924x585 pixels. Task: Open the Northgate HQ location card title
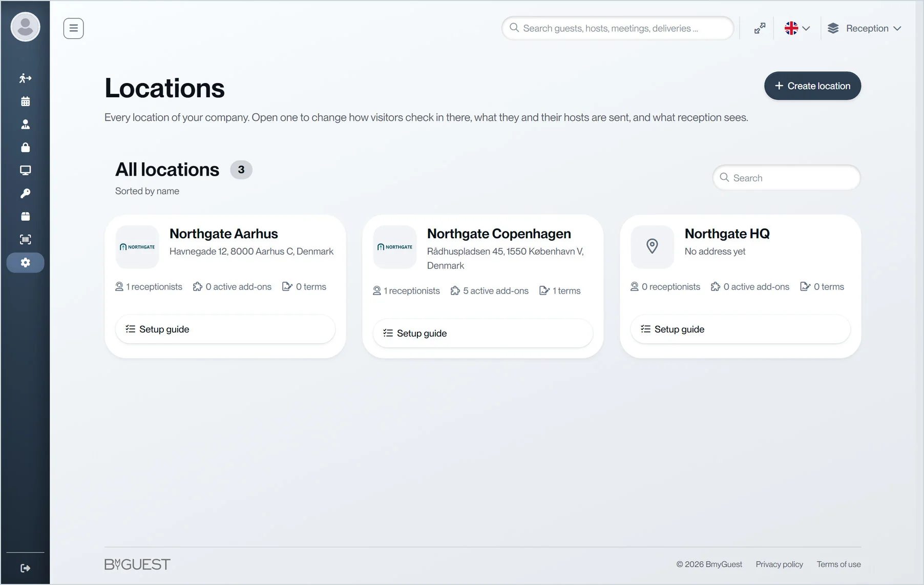click(727, 234)
